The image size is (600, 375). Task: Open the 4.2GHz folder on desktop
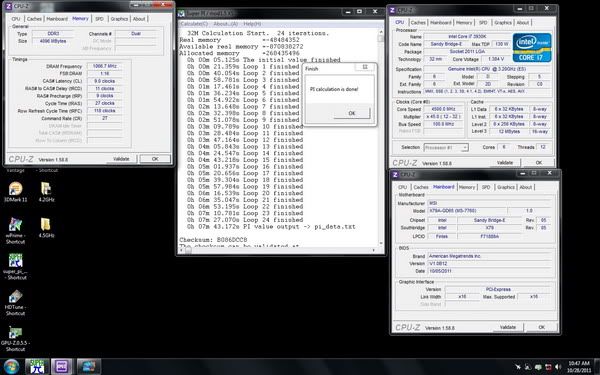(x=46, y=192)
